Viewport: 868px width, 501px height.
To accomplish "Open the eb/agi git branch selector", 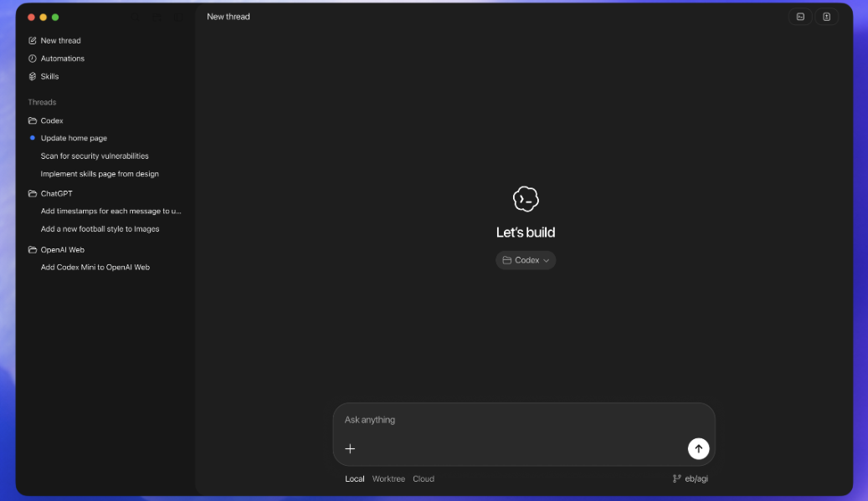I will point(691,479).
